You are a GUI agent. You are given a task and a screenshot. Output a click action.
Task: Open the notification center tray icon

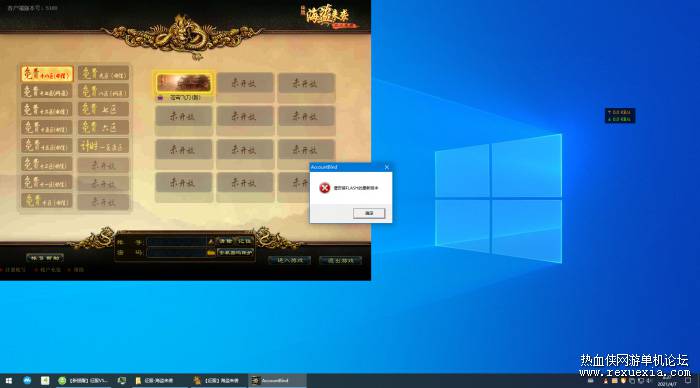click(688, 381)
